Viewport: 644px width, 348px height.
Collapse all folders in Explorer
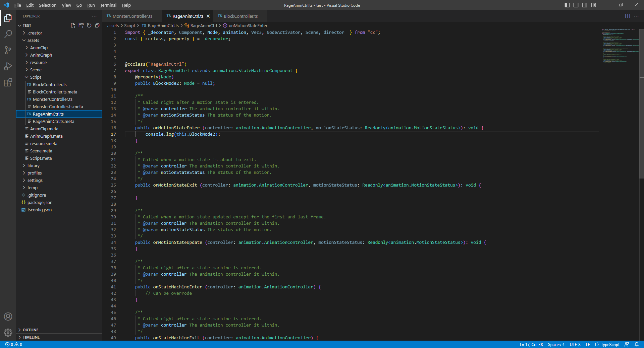97,25
